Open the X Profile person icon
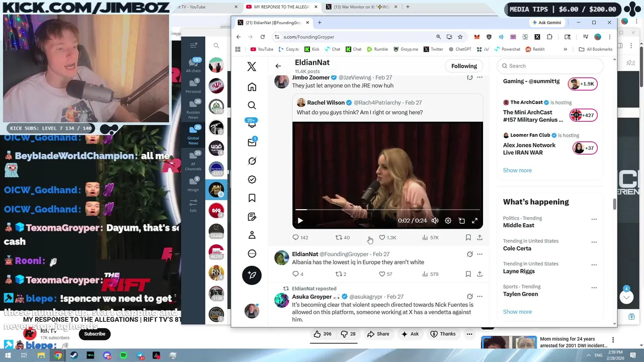Image resolution: width=644 pixels, height=362 pixels. (252, 235)
